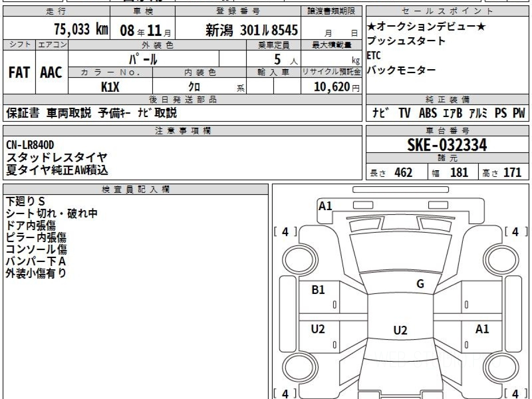Viewport: 532px width, 399px height.
Task: Click the width value 181
Action: pyautogui.click(x=459, y=172)
